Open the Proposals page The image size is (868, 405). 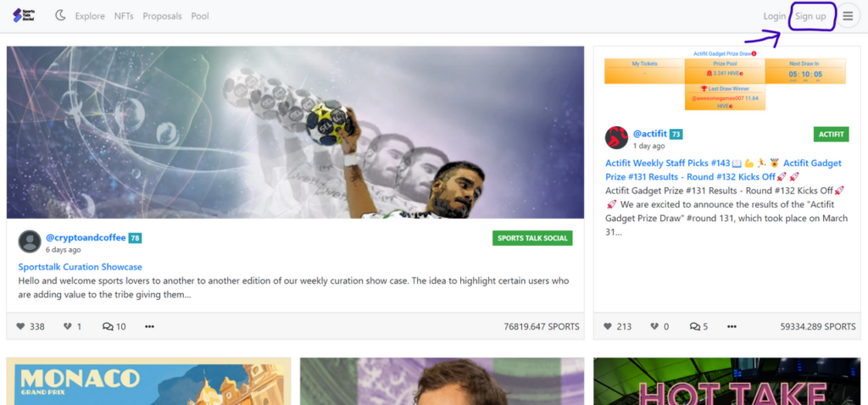coord(162,16)
